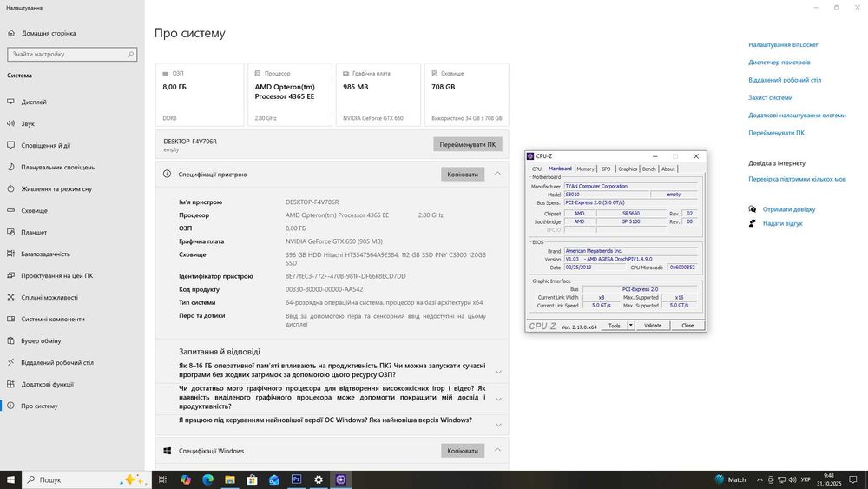Click CPU-Z taskbar icon
The height and width of the screenshot is (489, 868).
(x=340, y=479)
